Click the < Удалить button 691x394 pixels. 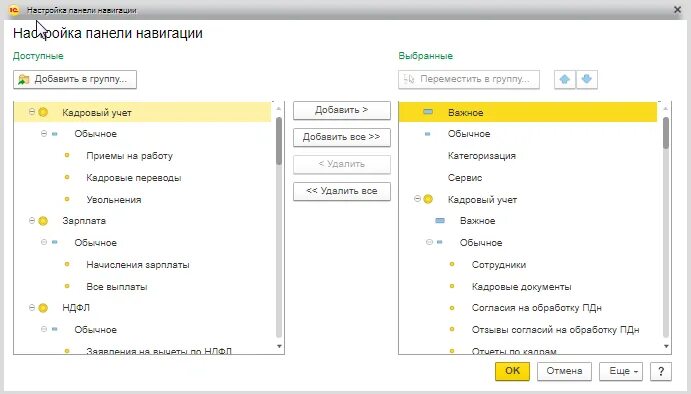(x=342, y=164)
